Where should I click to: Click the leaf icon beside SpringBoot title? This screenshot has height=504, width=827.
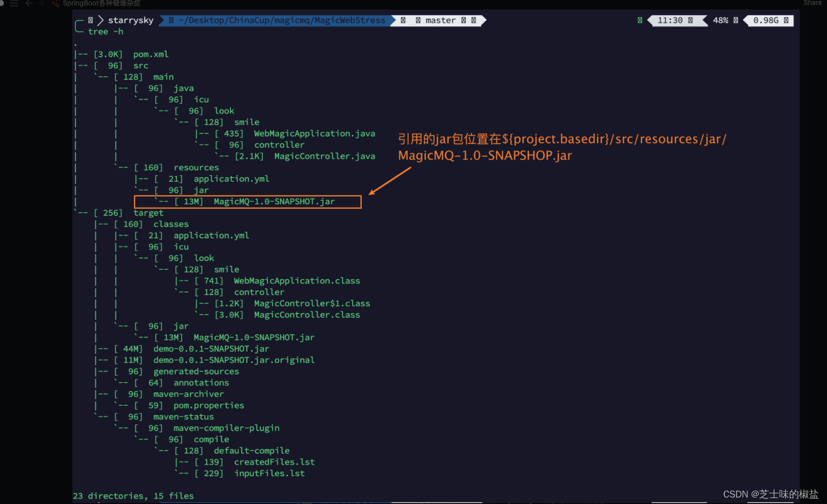[55, 3]
